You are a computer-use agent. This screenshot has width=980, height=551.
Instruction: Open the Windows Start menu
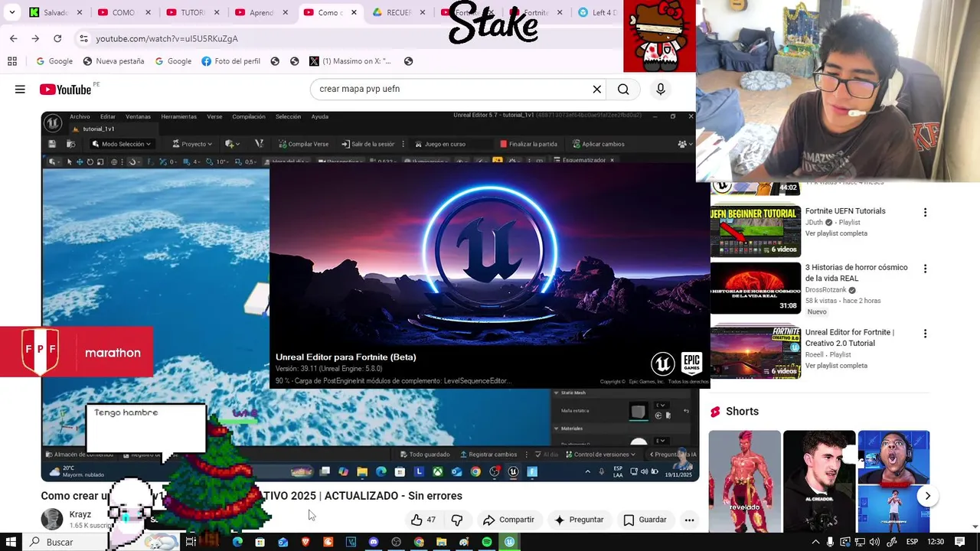pyautogui.click(x=11, y=542)
